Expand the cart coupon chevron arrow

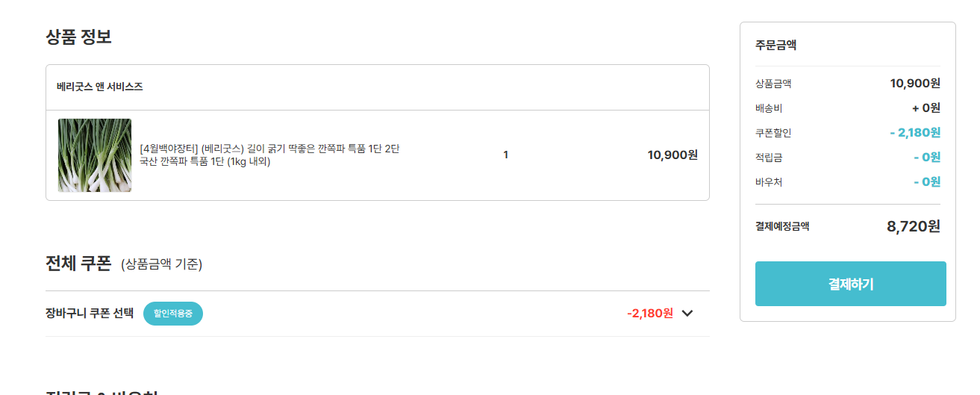tap(687, 314)
